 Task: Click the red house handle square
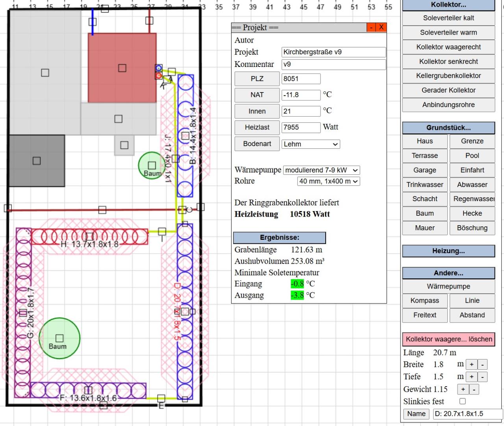122,68
